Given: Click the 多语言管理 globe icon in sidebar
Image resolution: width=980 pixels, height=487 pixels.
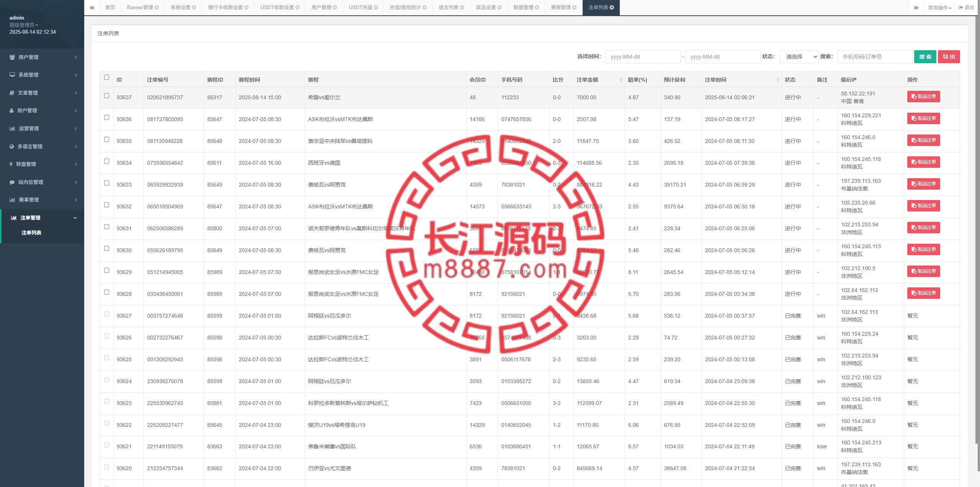Looking at the screenshot, I should [x=12, y=146].
